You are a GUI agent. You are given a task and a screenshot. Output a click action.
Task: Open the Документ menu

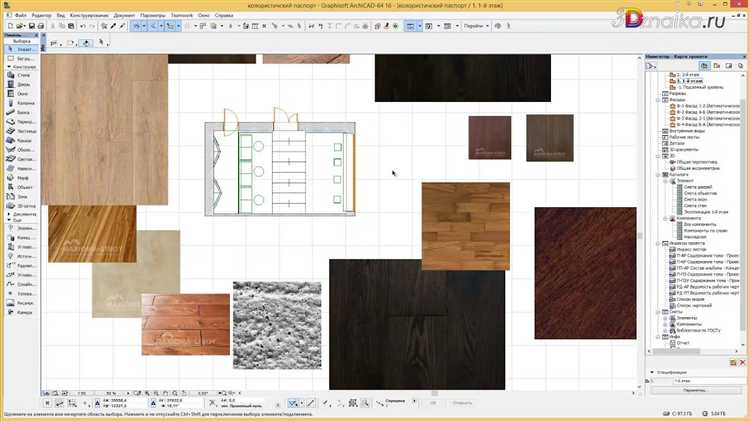coord(124,15)
